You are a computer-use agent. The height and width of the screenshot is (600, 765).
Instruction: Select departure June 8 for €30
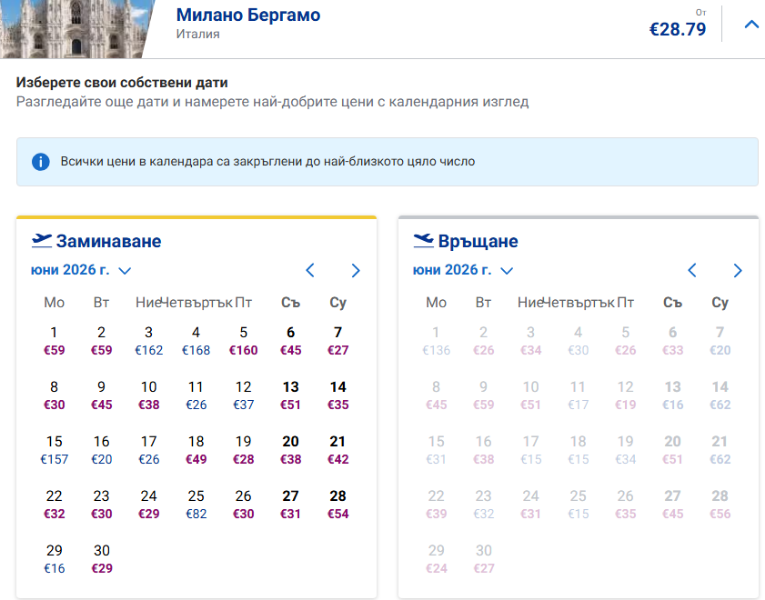[x=54, y=396]
